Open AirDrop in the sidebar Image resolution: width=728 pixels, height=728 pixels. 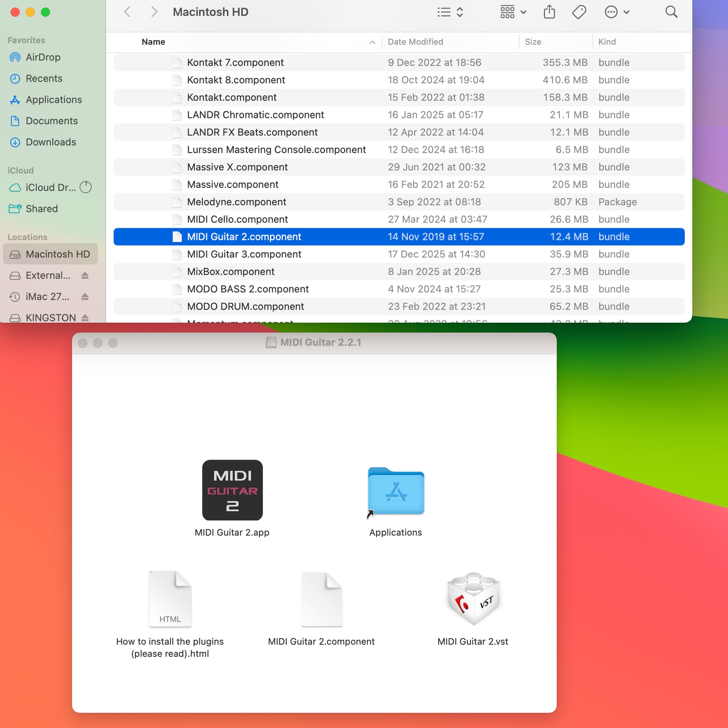click(43, 57)
